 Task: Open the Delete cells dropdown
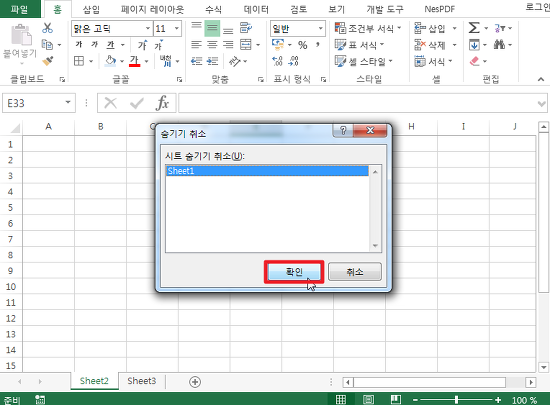point(455,45)
